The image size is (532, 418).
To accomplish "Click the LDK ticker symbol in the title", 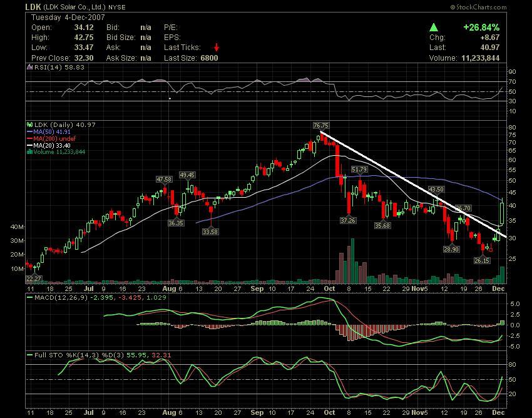I will tap(33, 6).
